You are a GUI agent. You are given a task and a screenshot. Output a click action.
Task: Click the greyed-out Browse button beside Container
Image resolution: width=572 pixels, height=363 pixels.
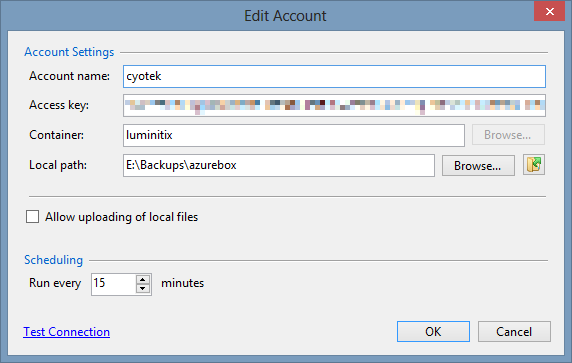click(x=508, y=135)
